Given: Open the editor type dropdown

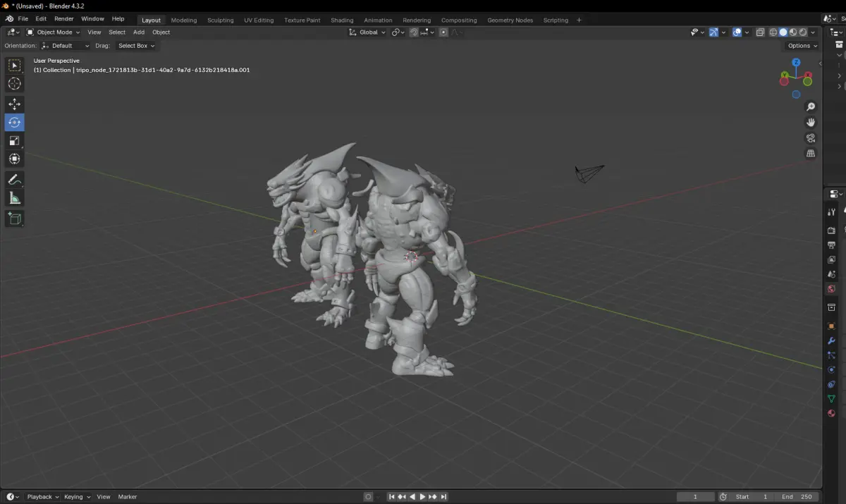Looking at the screenshot, I should [13, 32].
